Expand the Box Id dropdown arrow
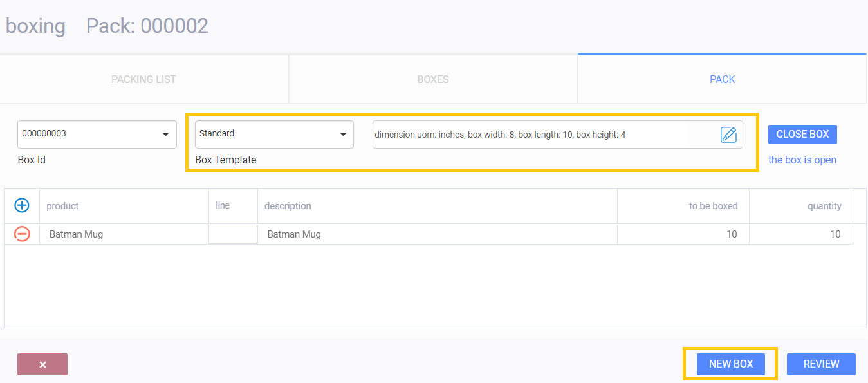 tap(165, 135)
